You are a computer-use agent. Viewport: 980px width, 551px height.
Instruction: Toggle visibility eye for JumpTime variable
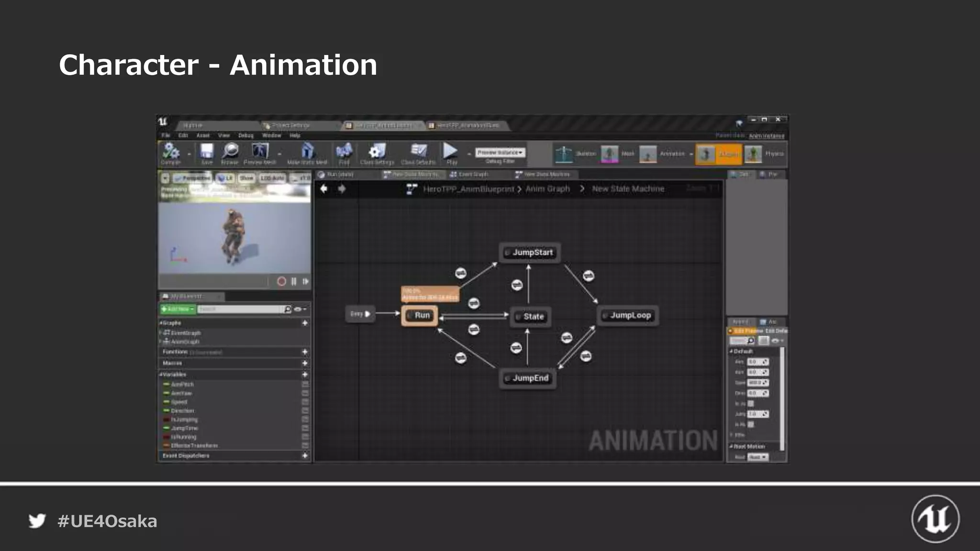pos(305,428)
